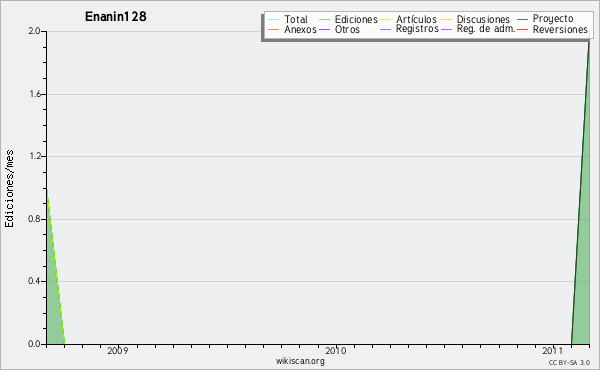600x370 pixels.
Task: Click the Anexos legend entry
Action: [300, 29]
